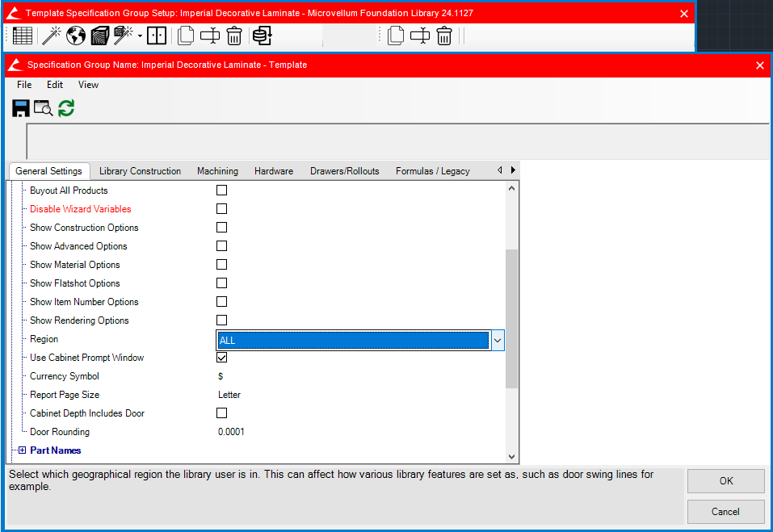Open the search preview magnifier icon

coord(43,108)
